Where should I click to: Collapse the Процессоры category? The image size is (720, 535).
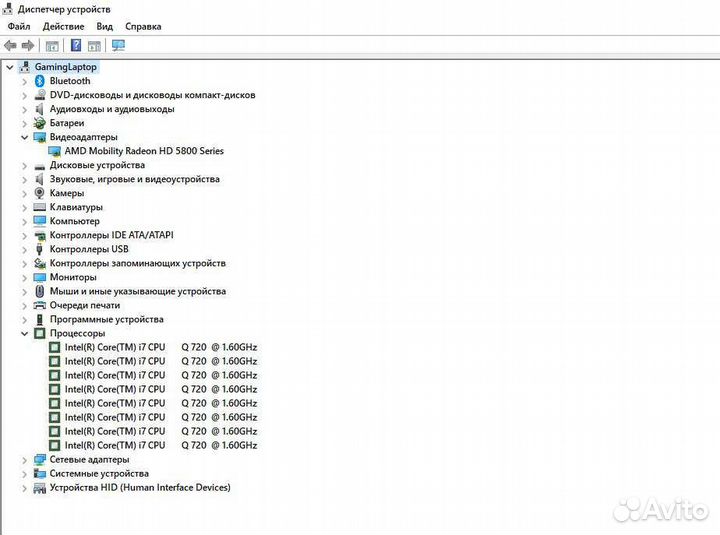(25, 333)
